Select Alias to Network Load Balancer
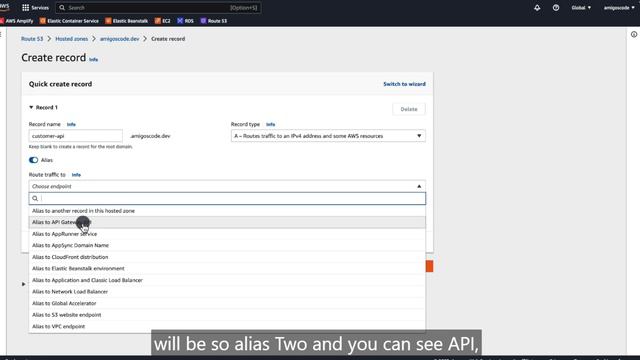 pyautogui.click(x=227, y=291)
